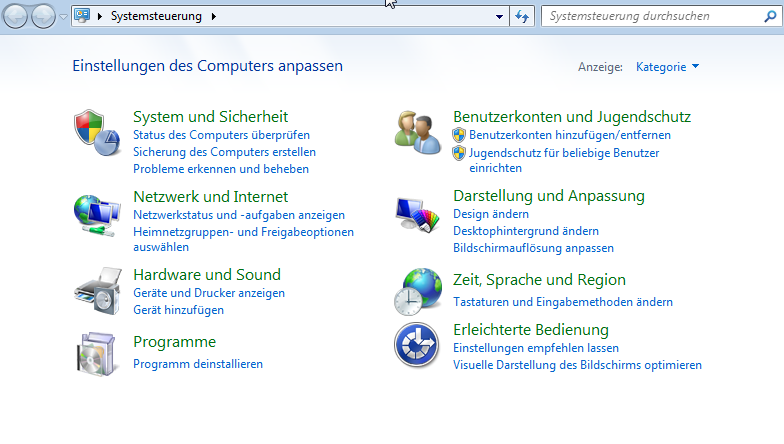Click Programm deinstallieren link
Screen dimensions: 784x444
pos(198,364)
